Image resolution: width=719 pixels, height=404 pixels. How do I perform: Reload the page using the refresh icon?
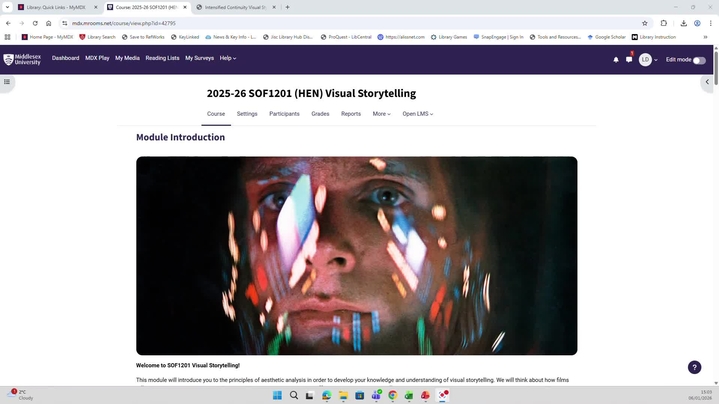tap(35, 23)
